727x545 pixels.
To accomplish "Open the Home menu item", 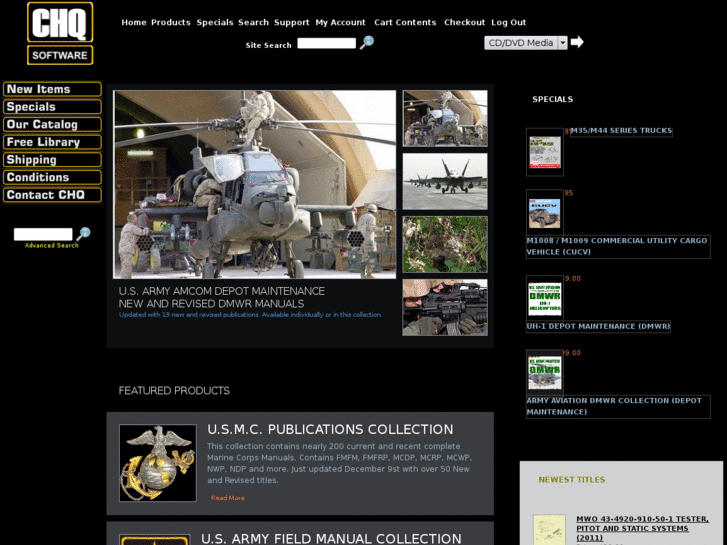I will pyautogui.click(x=134, y=22).
